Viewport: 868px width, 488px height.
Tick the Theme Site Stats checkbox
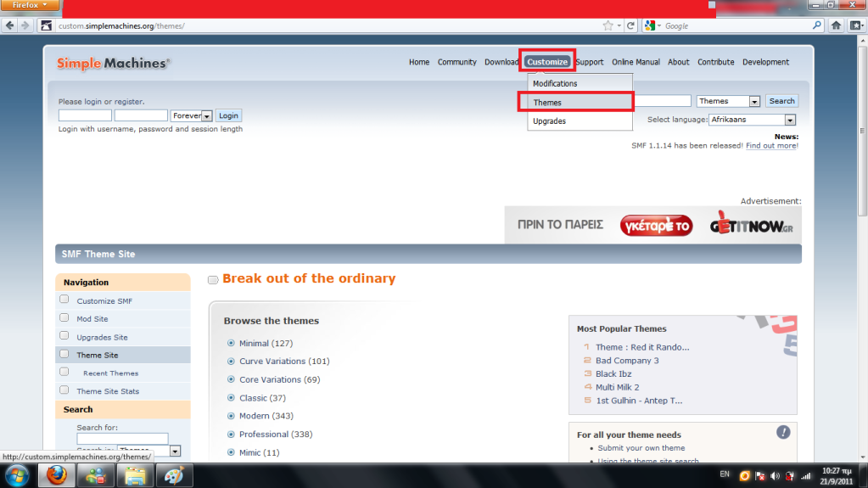(64, 390)
